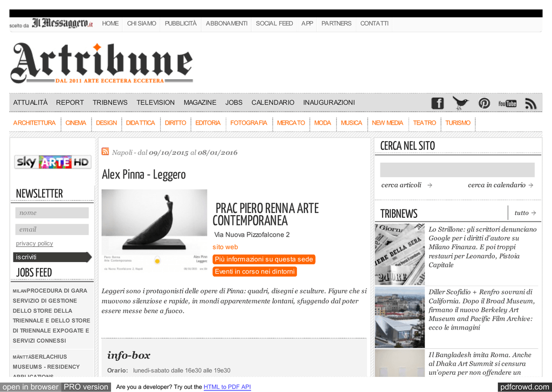The height and width of the screenshot is (392, 552).
Task: Select DIRITTO category
Action: coord(175,122)
